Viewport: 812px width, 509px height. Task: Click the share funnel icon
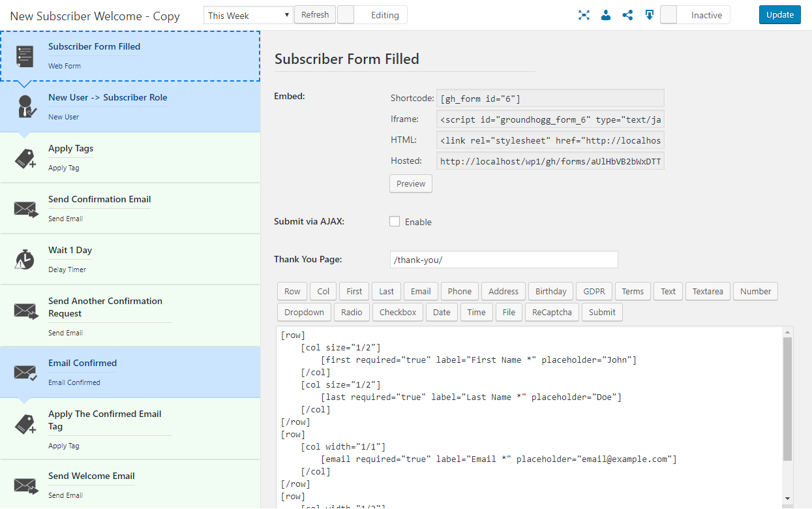pos(627,15)
